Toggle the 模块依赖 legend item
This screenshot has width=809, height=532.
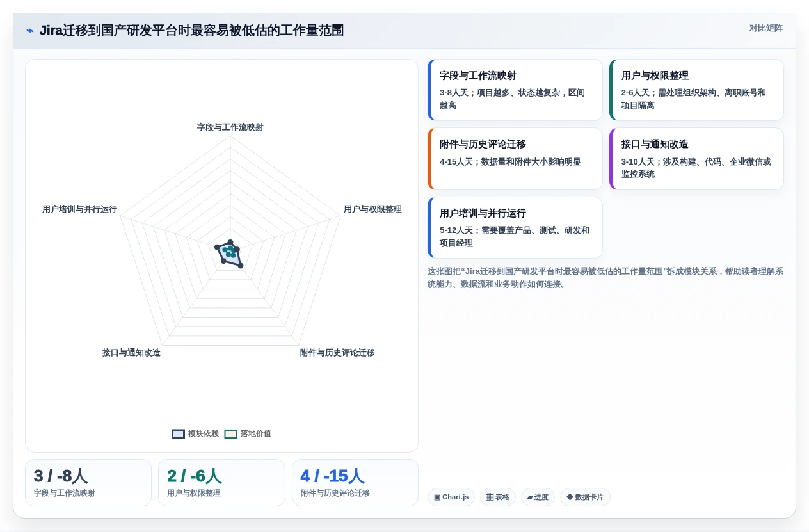(x=195, y=433)
